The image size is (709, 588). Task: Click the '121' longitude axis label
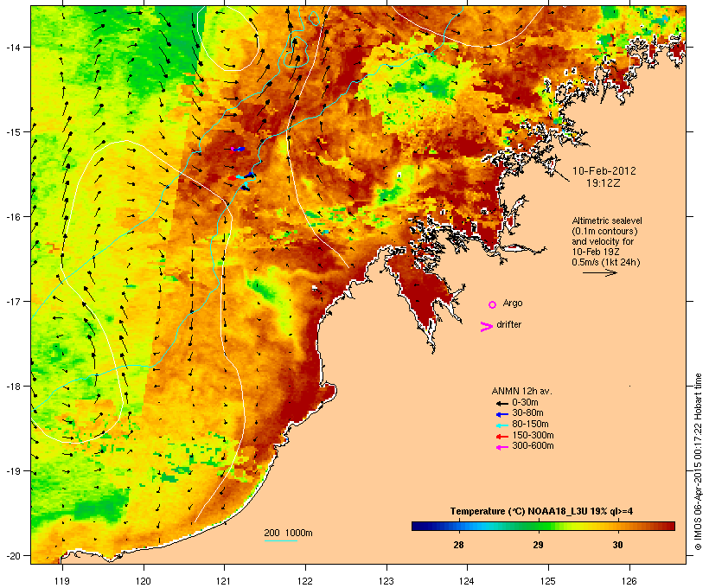(224, 581)
